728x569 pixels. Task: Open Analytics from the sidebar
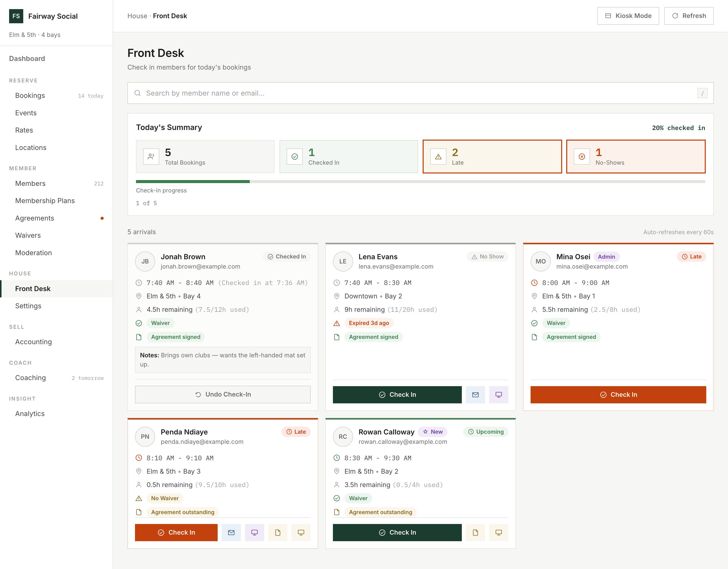pyautogui.click(x=56, y=413)
